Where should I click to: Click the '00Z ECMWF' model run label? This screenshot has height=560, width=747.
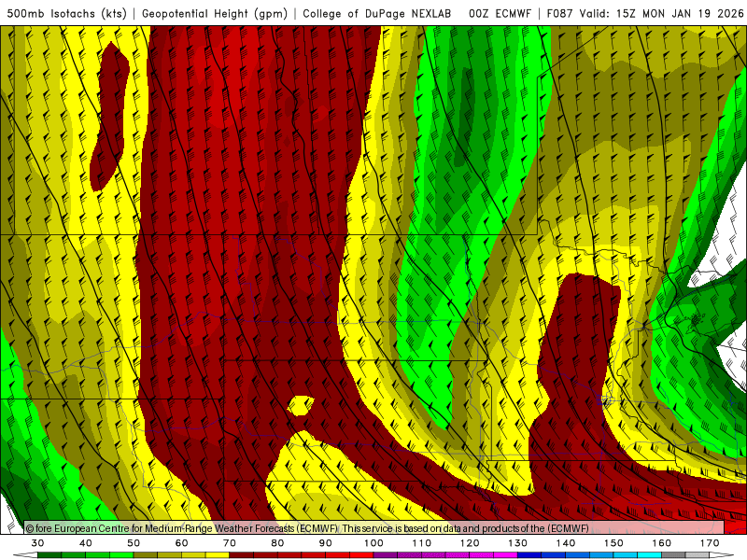click(500, 14)
